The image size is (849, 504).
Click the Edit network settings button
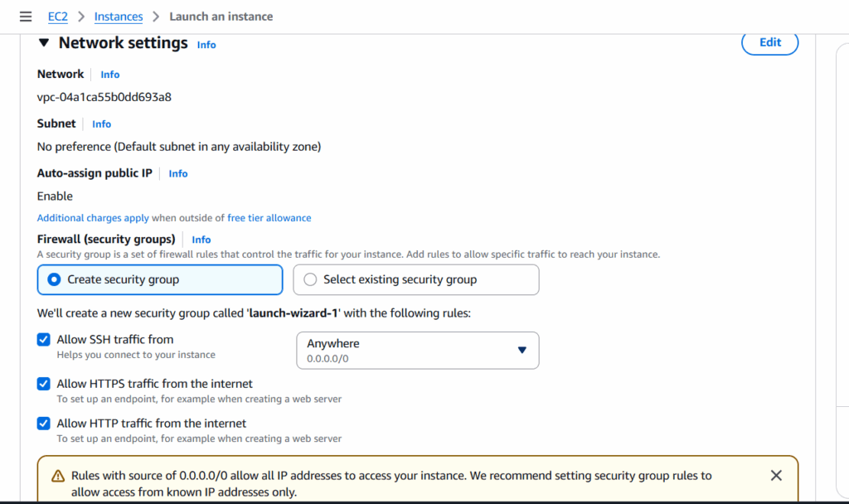click(769, 43)
